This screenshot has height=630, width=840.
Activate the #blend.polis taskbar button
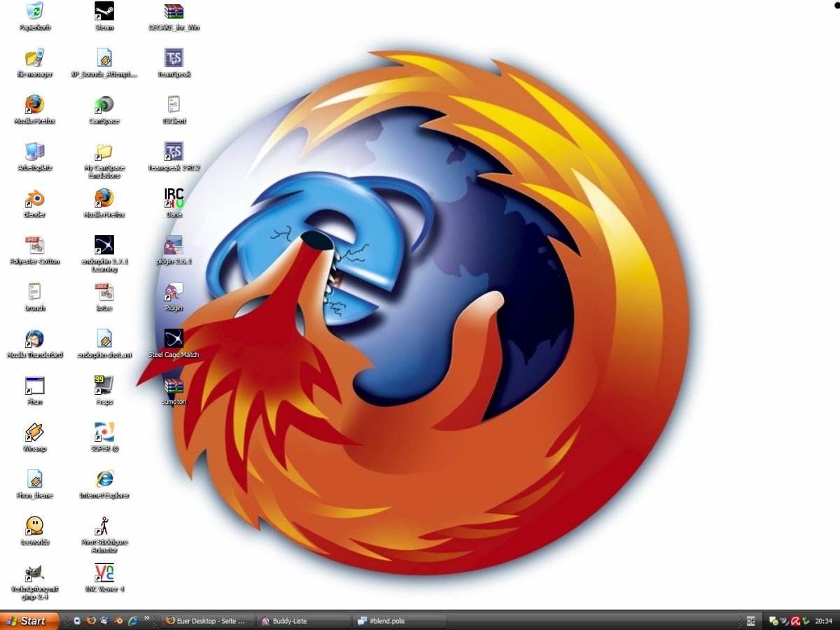(400, 621)
